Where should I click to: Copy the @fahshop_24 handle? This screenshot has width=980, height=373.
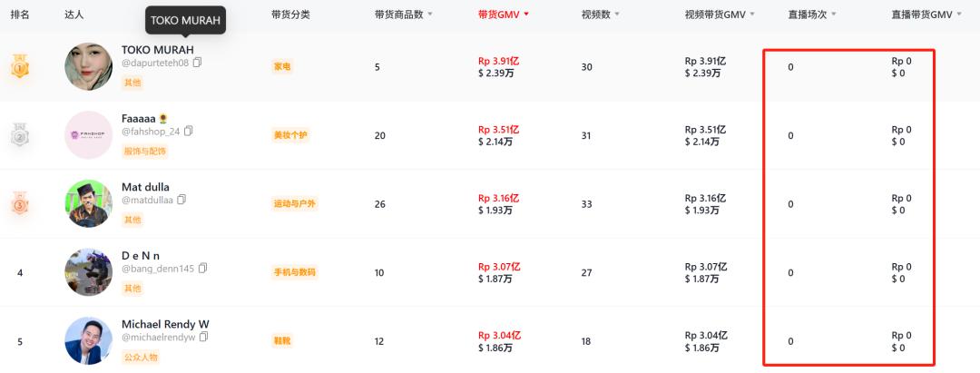pyautogui.click(x=189, y=131)
